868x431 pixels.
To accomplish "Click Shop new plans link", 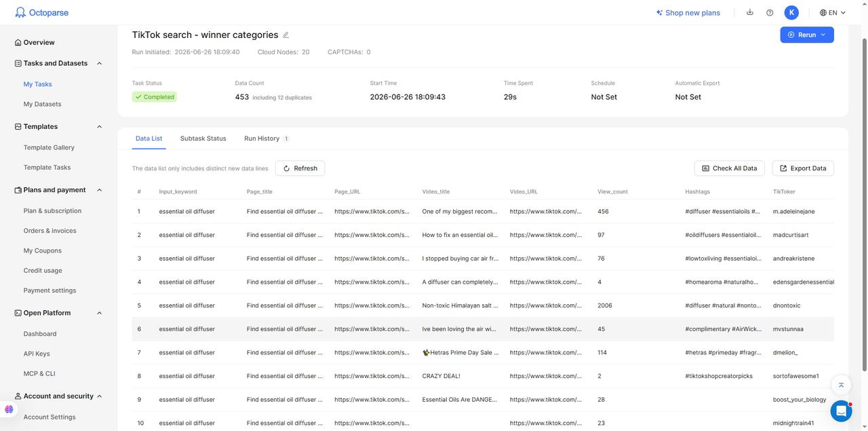I will 688,12.
